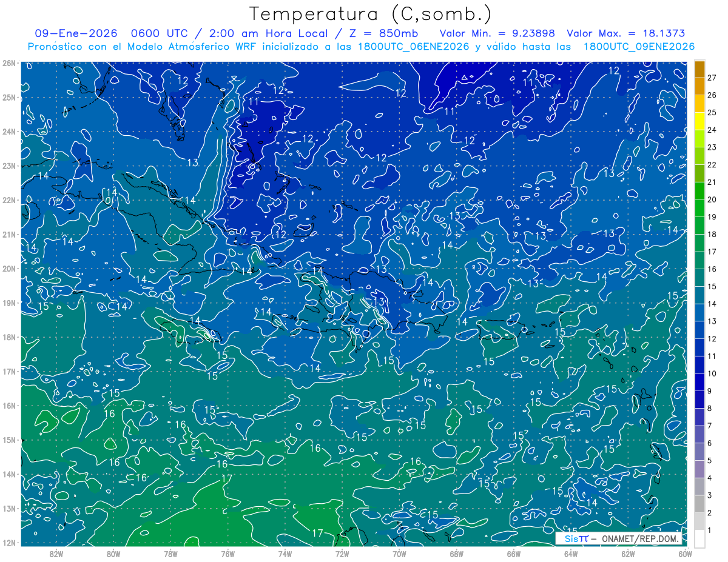Click the '24' value on the color legend

712,130
